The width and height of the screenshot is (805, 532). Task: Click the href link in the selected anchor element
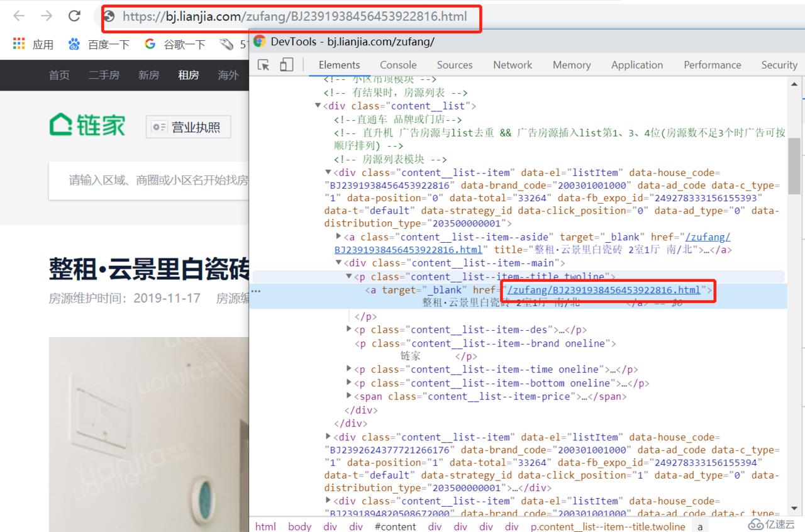click(604, 290)
